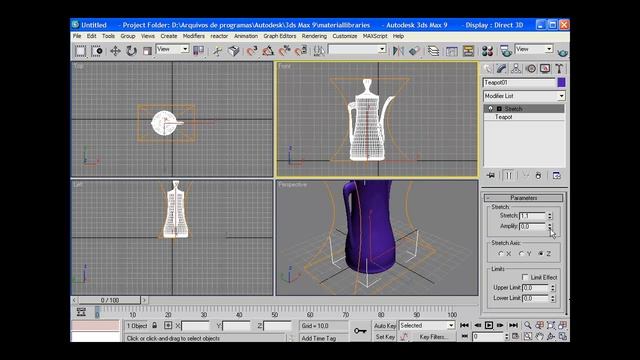The width and height of the screenshot is (640, 360).
Task: Open the Render Scene dialog icon
Action: coord(506,51)
